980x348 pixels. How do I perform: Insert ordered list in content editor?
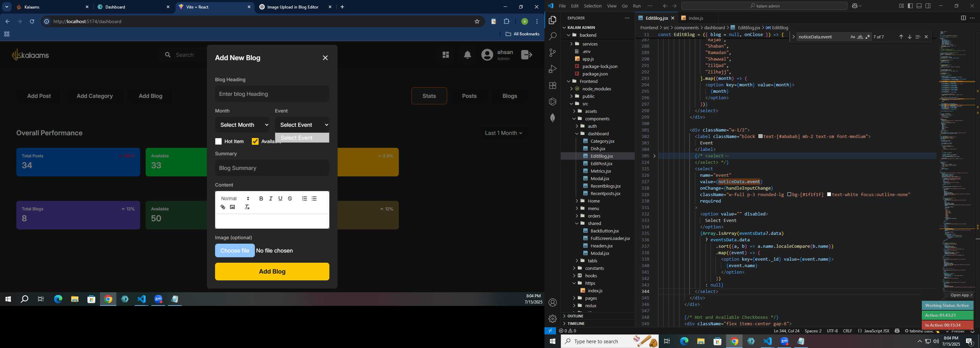(x=304, y=198)
